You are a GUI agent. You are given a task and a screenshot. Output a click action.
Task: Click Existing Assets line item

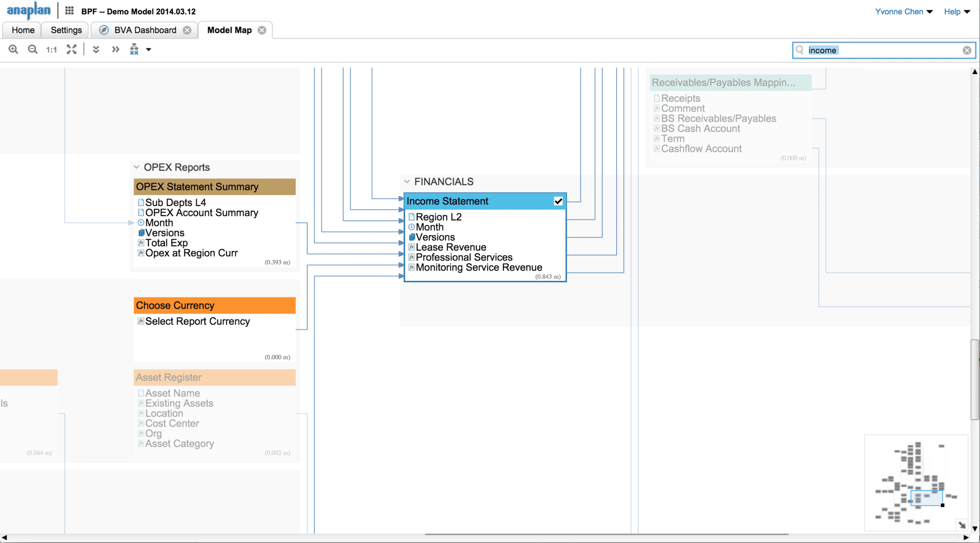[179, 404]
